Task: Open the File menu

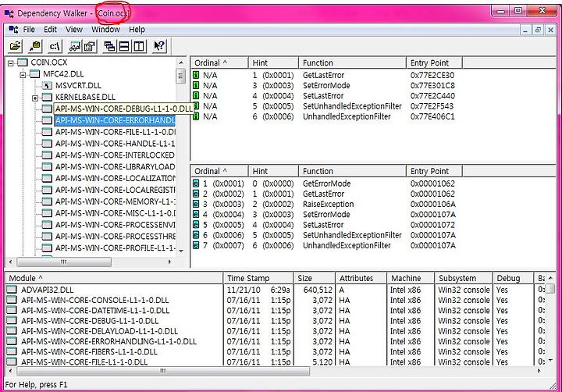Action: [x=29, y=30]
